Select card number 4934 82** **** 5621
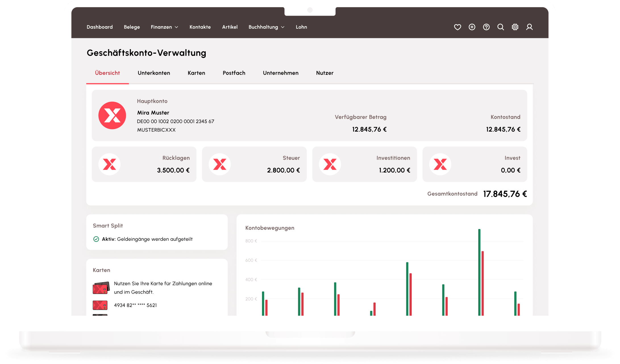The width and height of the screenshot is (620, 364). (135, 305)
